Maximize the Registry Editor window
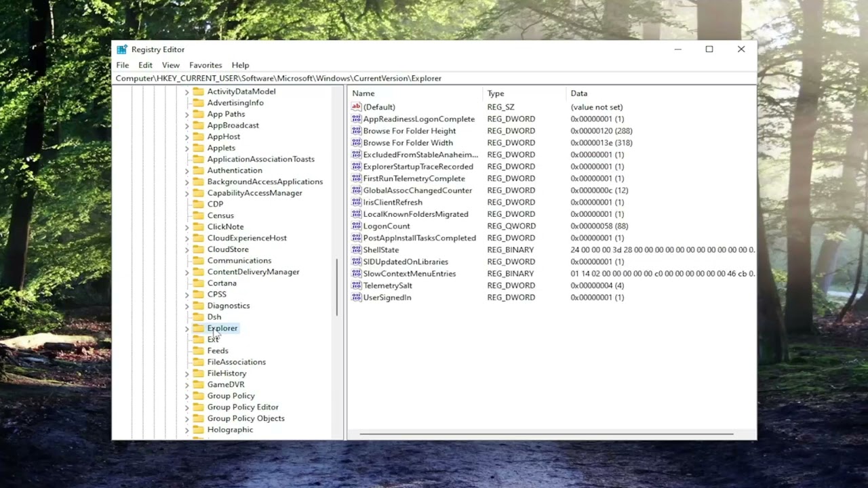868x488 pixels. point(709,49)
